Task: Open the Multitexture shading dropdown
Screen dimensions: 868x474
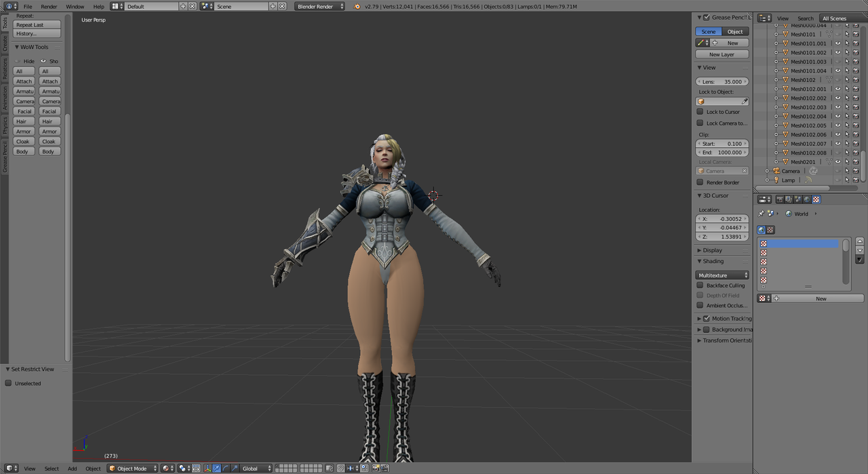Action: tap(722, 275)
